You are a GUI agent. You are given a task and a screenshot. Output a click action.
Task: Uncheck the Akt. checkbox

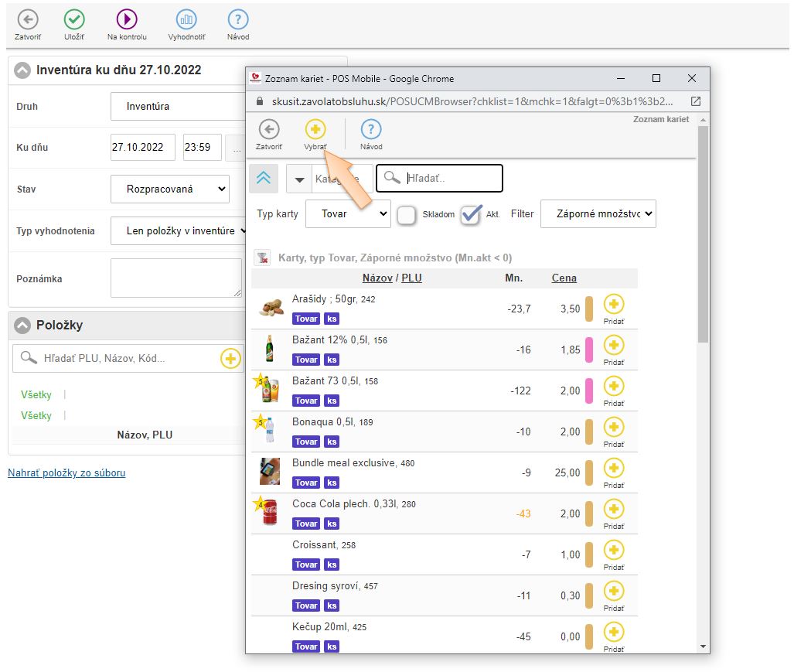[x=470, y=215]
